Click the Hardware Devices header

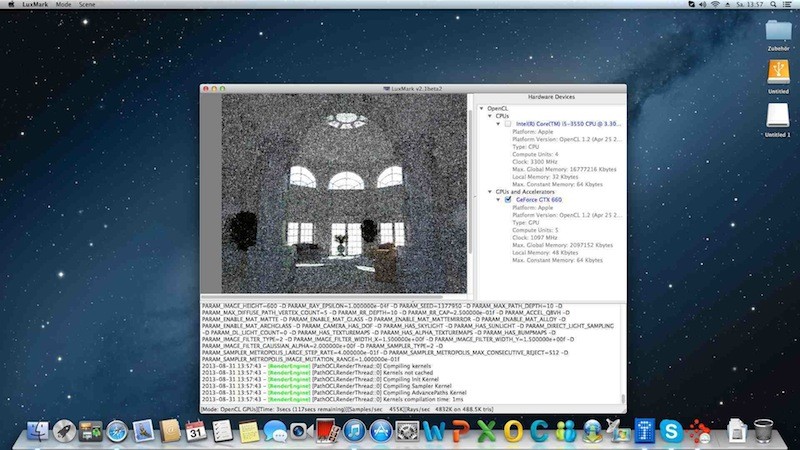tap(551, 97)
